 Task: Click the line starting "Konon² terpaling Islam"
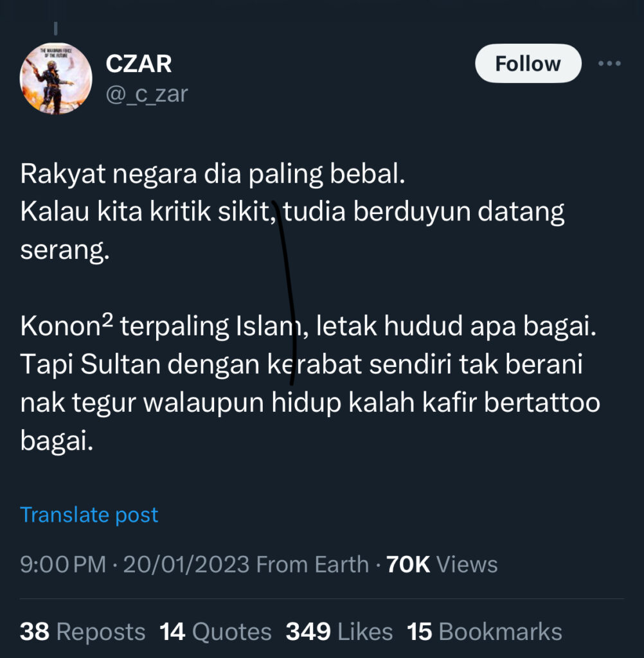(x=308, y=326)
